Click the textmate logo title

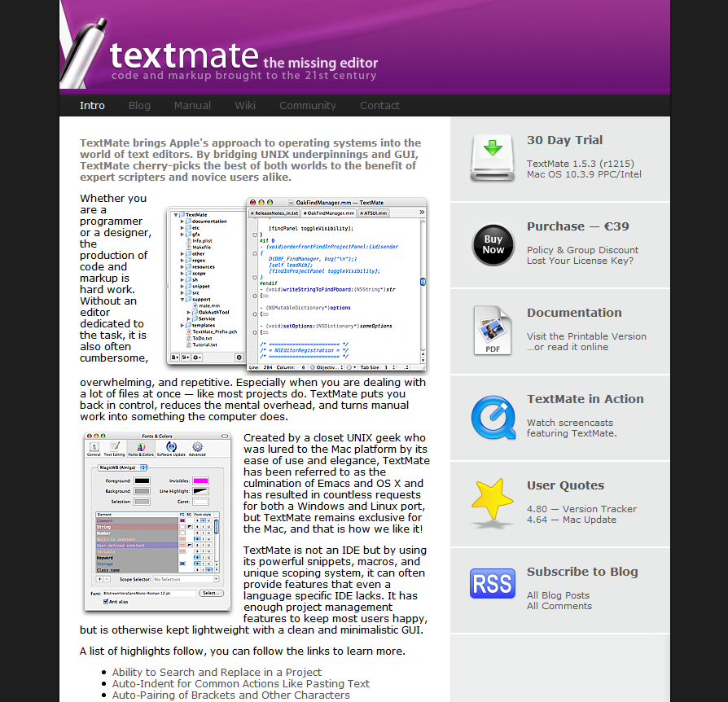pyautogui.click(x=184, y=55)
